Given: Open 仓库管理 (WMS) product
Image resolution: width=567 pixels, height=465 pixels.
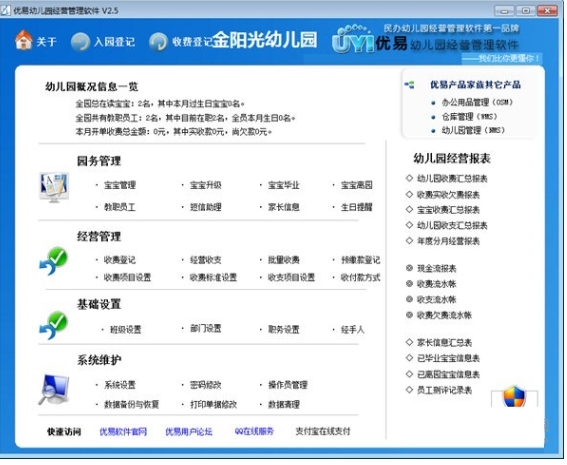Looking at the screenshot, I should 469,116.
